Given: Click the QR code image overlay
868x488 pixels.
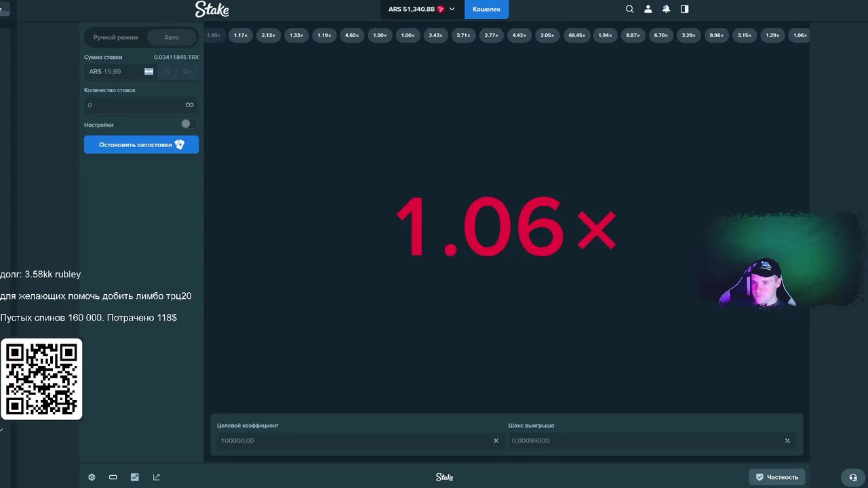Looking at the screenshot, I should 41,379.
